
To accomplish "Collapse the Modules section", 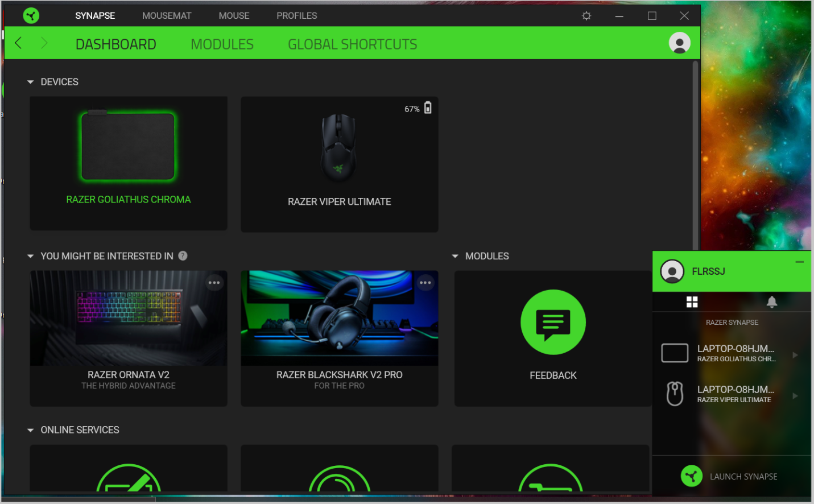I will pyautogui.click(x=455, y=257).
